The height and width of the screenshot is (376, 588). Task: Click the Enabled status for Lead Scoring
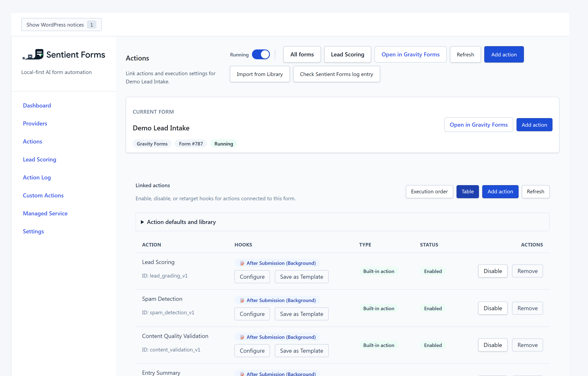433,271
